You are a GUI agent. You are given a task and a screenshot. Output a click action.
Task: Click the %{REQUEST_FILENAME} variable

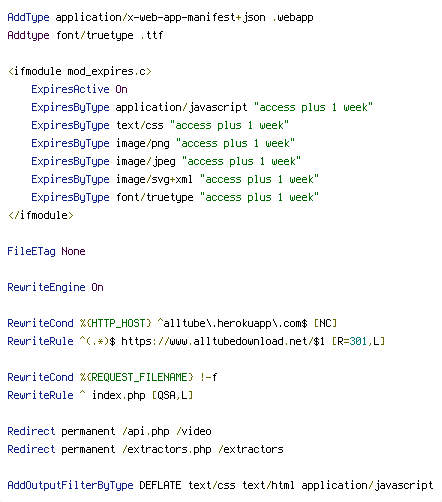tap(137, 377)
